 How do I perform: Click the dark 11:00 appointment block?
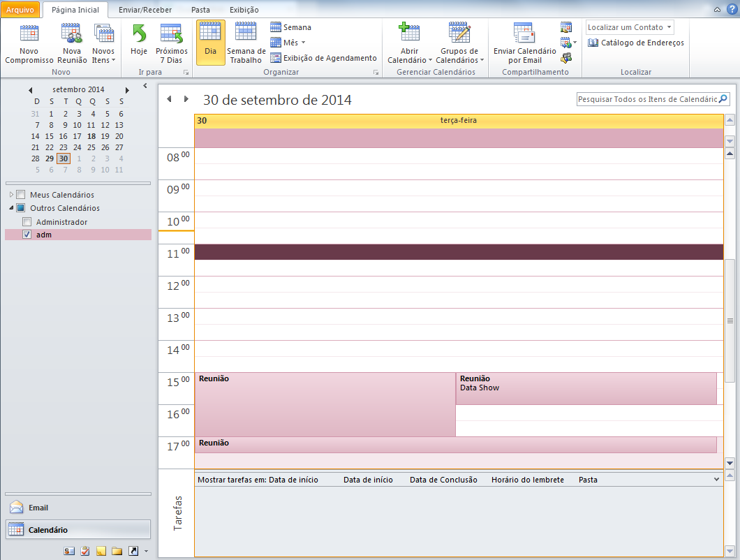pos(458,252)
